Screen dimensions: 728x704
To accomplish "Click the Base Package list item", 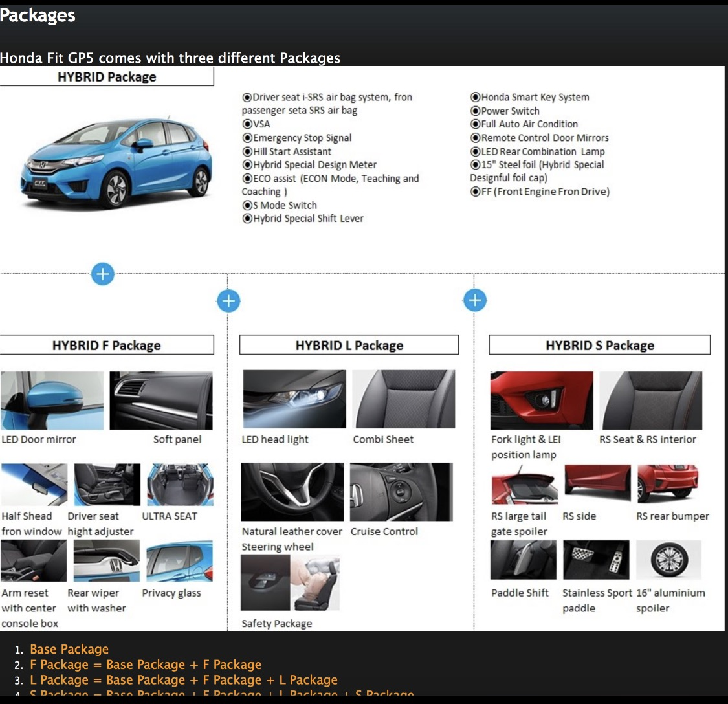I will click(69, 649).
